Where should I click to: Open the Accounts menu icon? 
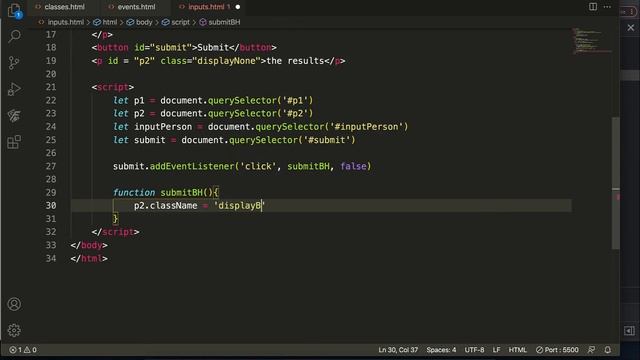pos(14,304)
